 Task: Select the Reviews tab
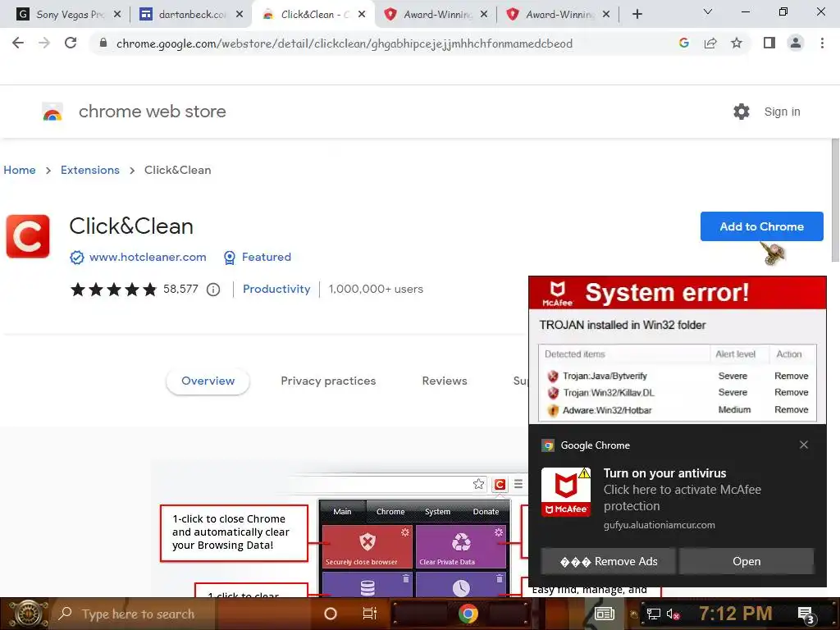point(445,381)
